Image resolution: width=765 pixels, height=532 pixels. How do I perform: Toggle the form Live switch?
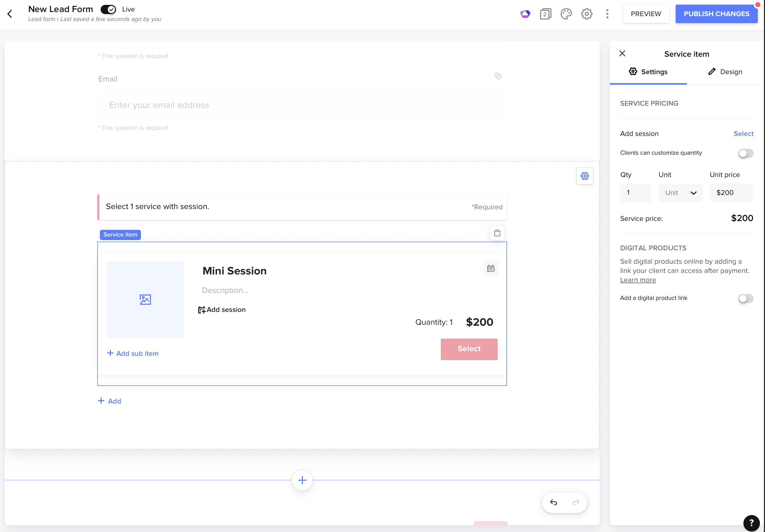108,9
